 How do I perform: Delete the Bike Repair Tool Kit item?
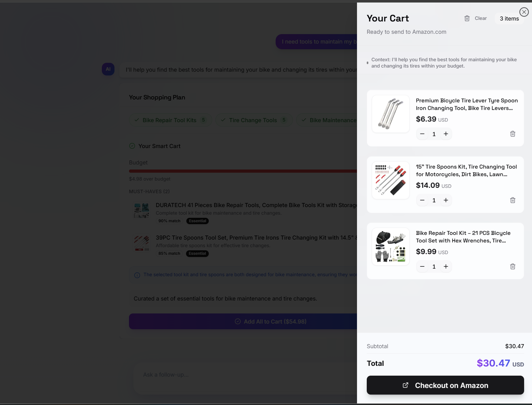tap(513, 266)
